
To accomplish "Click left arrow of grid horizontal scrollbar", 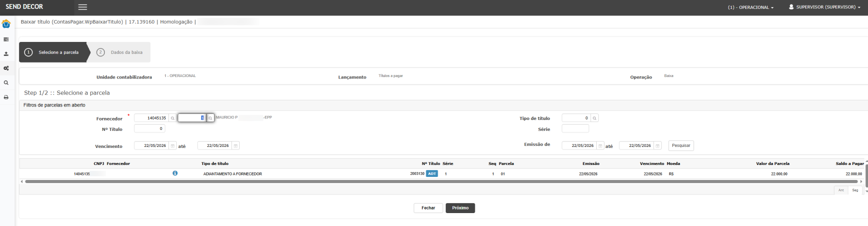I will (22, 182).
